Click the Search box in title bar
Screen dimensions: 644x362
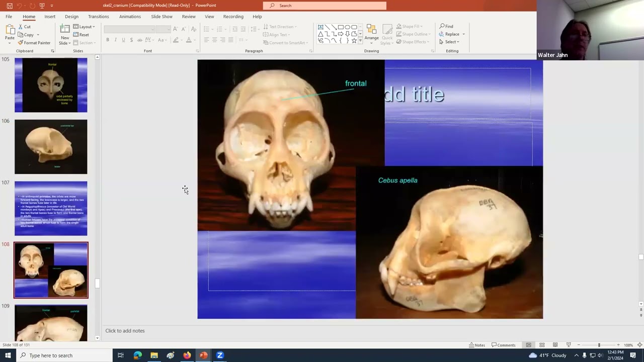[x=325, y=6]
